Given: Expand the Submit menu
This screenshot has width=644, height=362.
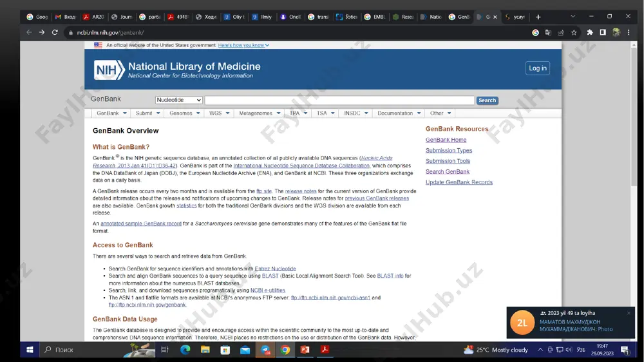Looking at the screenshot, I should [x=148, y=113].
